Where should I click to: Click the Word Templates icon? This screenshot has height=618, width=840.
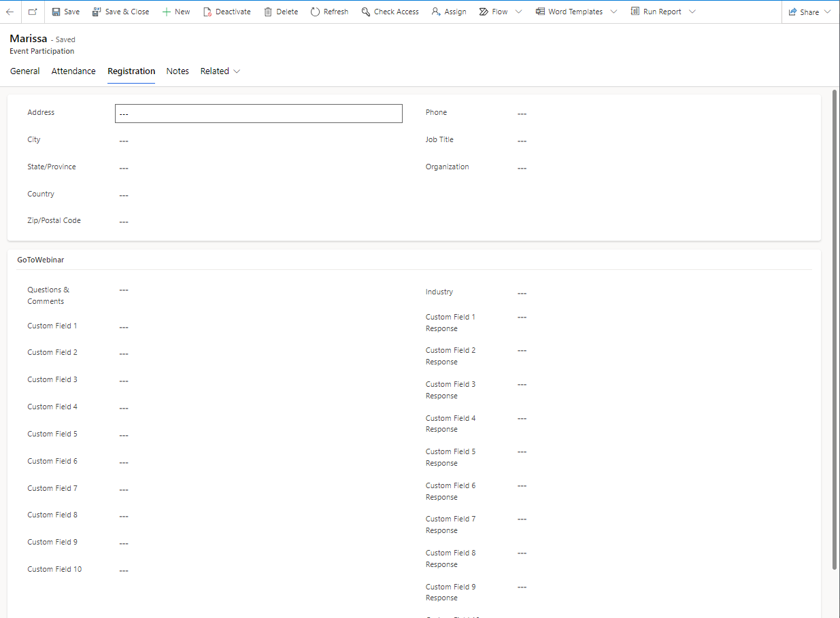(540, 12)
